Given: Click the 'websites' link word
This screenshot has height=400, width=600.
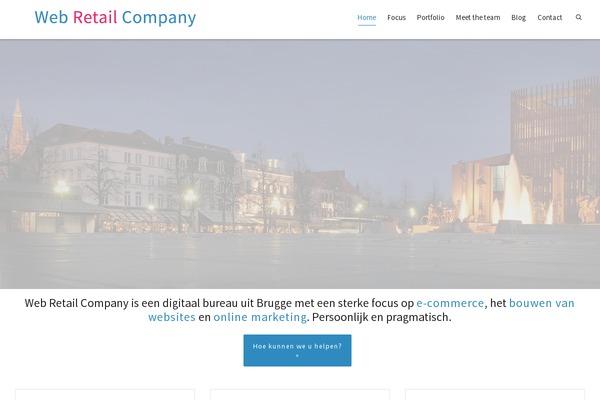Looking at the screenshot, I should [172, 317].
